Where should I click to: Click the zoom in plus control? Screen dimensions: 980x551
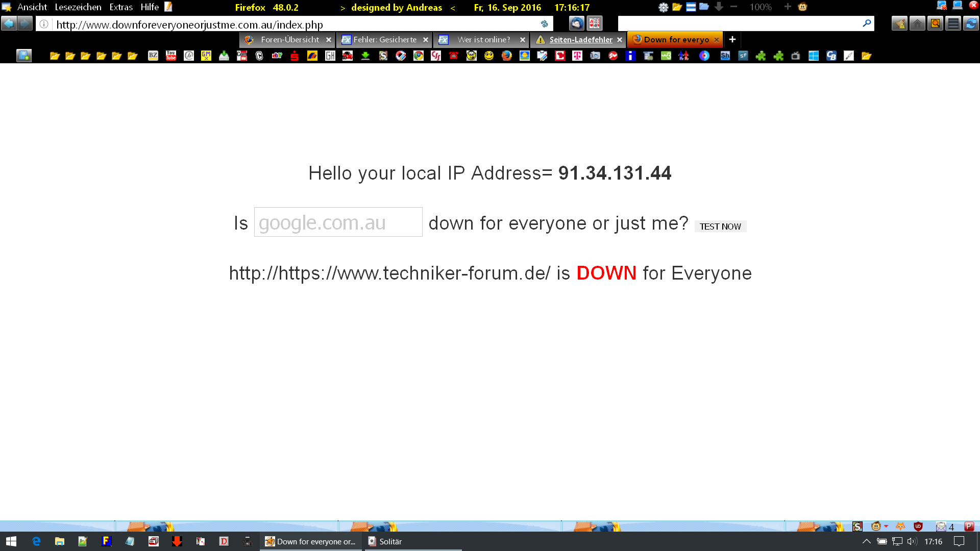point(787,7)
